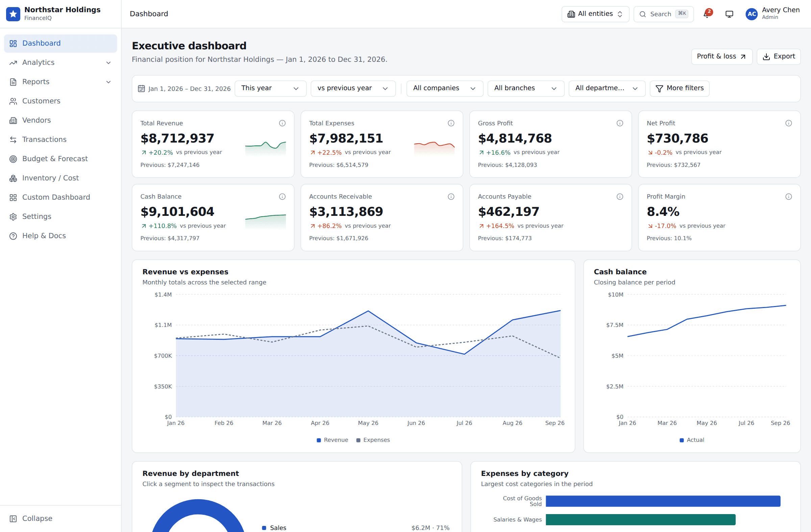Open Settings page
Viewport: 811px width, 532px height.
[60, 217]
